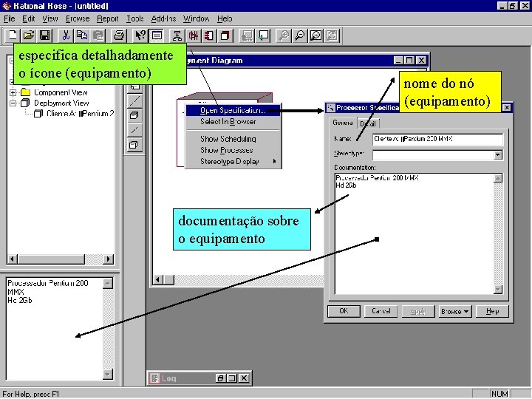Viewport: 532px width, 399px height.
Task: Open the View menu
Action: coord(50,18)
